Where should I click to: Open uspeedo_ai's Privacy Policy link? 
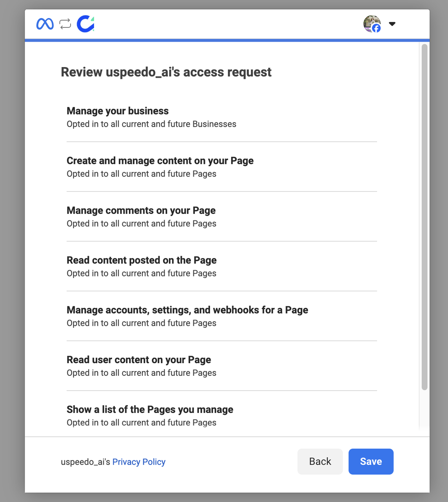(139, 462)
